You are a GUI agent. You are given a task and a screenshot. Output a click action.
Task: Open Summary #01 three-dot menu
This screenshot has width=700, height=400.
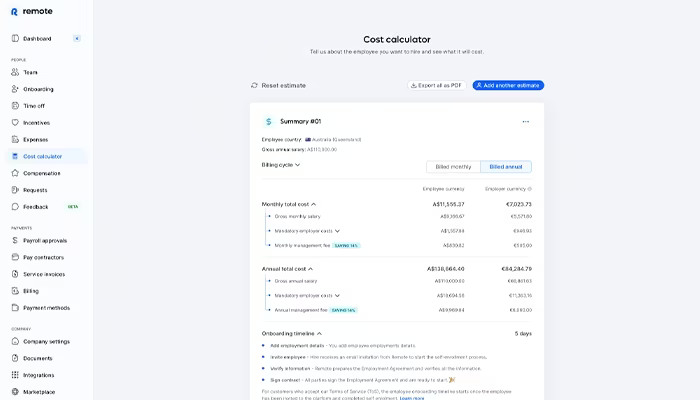coord(525,121)
